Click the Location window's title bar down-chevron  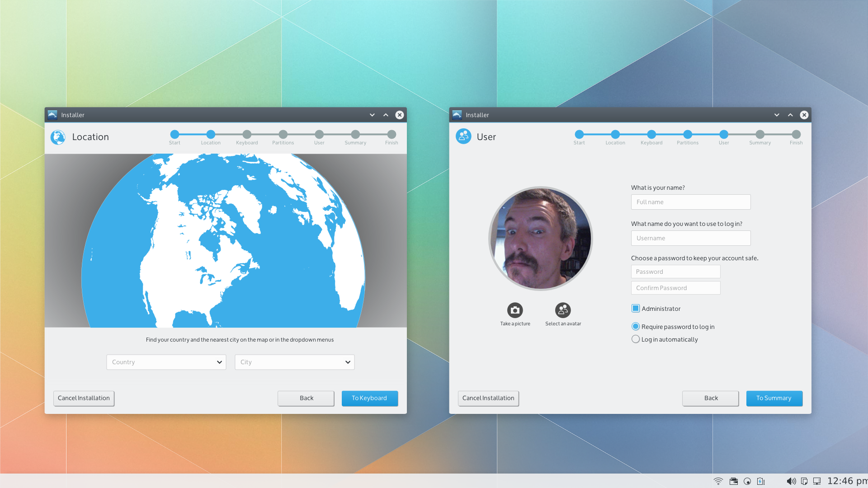[x=372, y=115]
